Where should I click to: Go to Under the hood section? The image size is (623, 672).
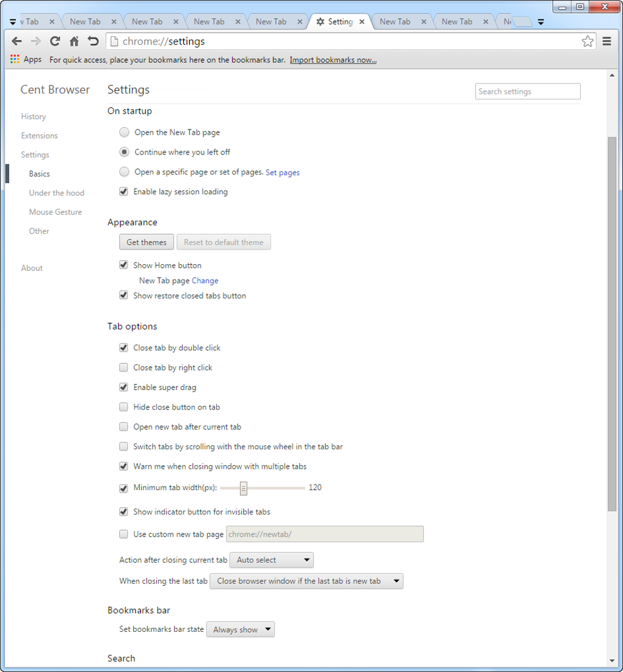(57, 193)
